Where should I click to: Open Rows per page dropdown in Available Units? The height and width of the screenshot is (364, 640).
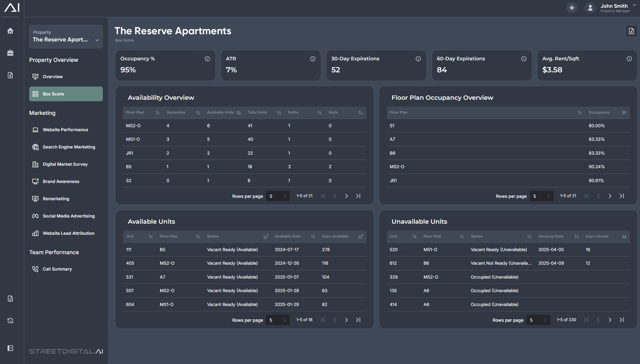click(277, 320)
